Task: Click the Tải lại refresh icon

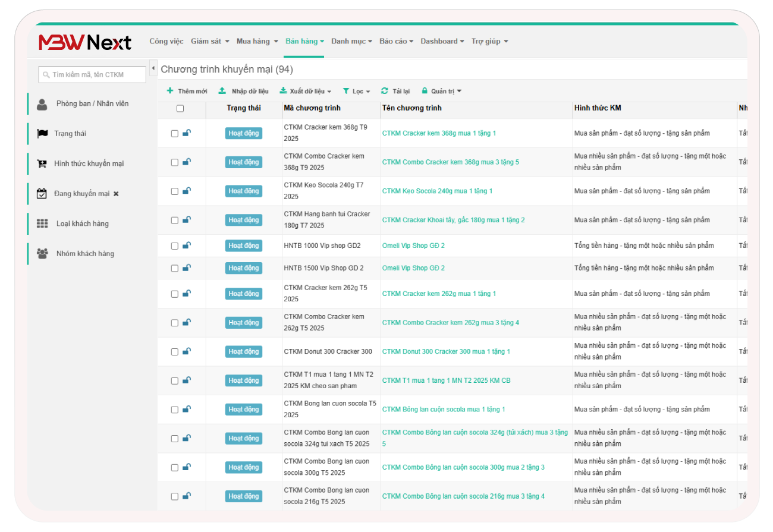Action: pos(384,91)
